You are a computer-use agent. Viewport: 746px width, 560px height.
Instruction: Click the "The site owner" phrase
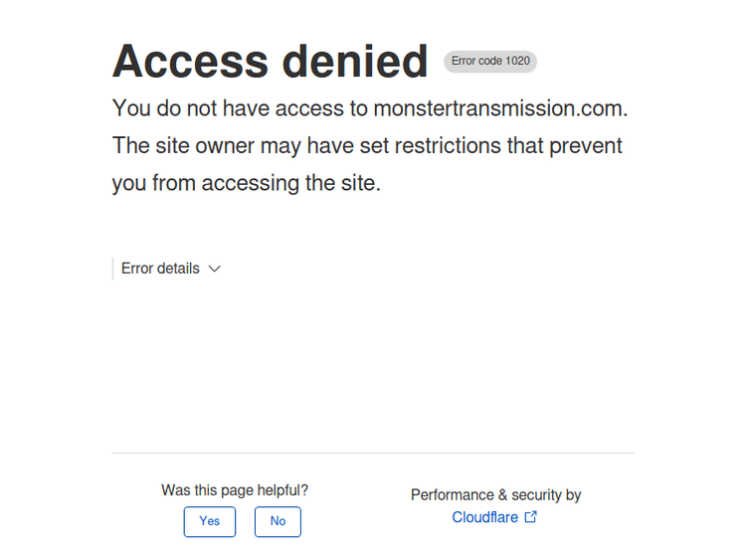[x=183, y=146]
